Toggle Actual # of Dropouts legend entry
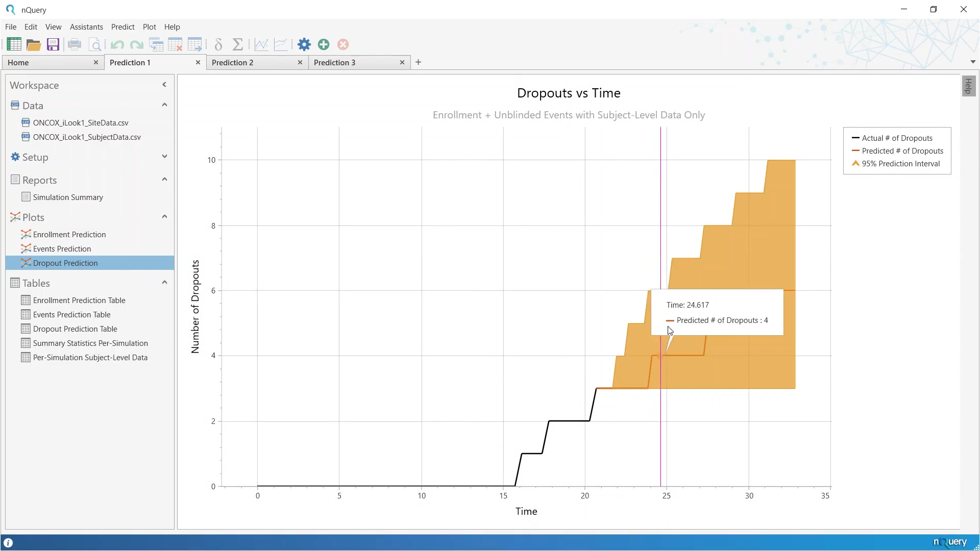This screenshot has height=551, width=980. pos(897,138)
